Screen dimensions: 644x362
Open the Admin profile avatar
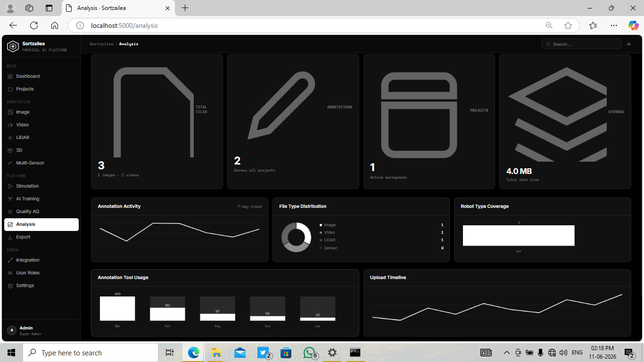12,330
